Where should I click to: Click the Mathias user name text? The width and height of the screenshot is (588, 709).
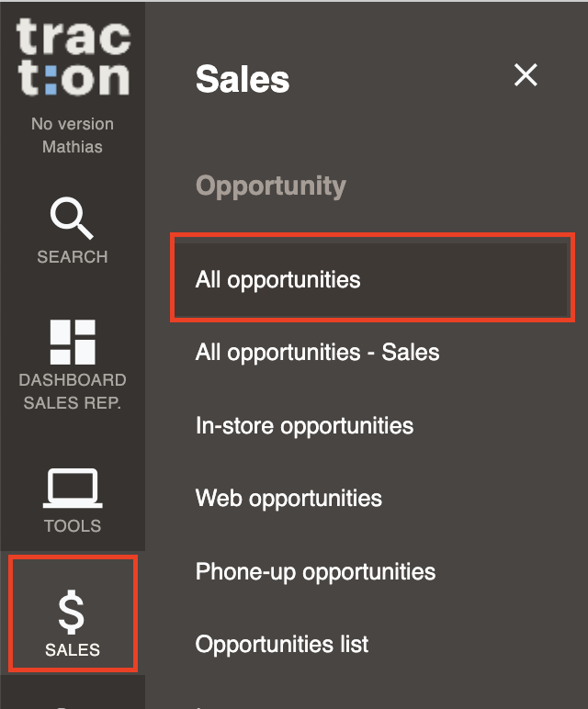point(73,147)
